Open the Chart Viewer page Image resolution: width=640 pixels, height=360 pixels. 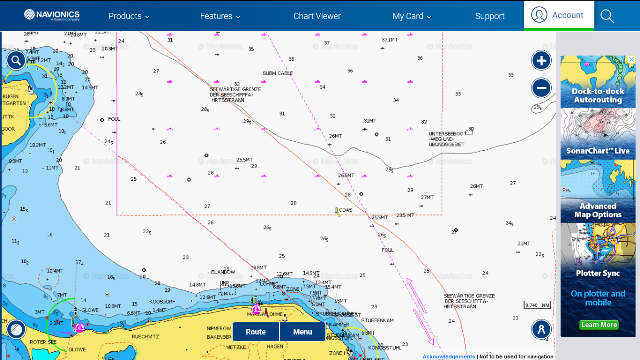(x=317, y=16)
